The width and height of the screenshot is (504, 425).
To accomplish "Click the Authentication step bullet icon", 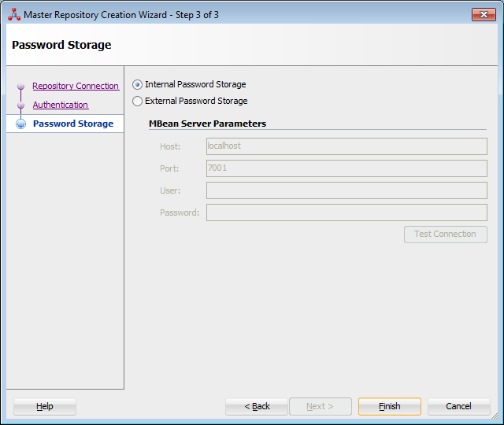I will [x=21, y=105].
